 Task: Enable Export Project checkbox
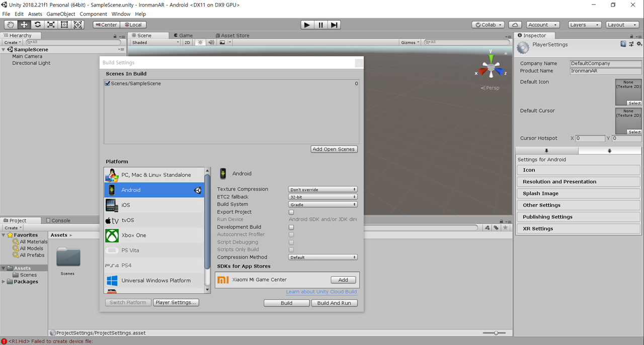(x=291, y=212)
